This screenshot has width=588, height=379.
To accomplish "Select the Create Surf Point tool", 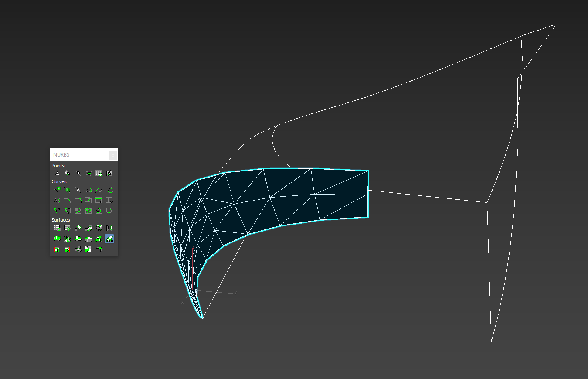I will coord(99,173).
